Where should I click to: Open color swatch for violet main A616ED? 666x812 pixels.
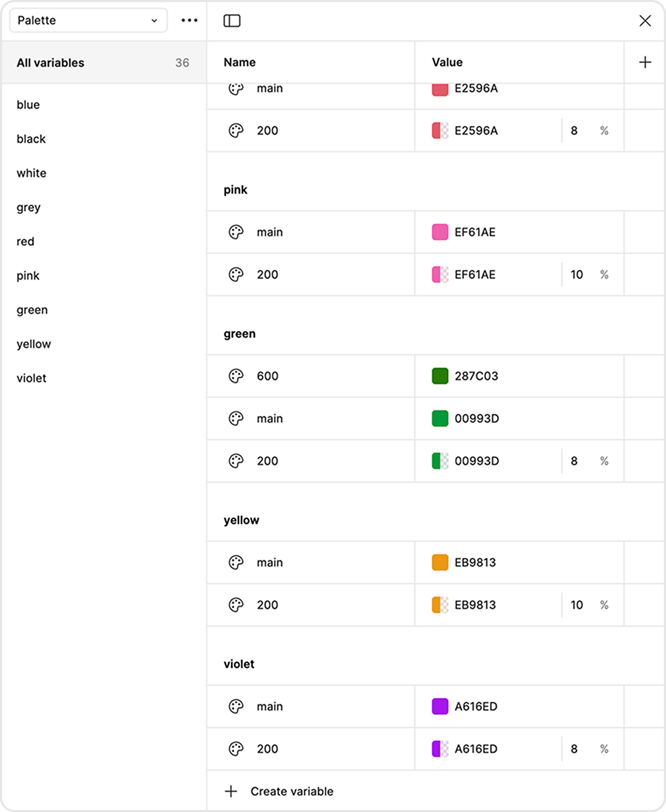click(440, 706)
